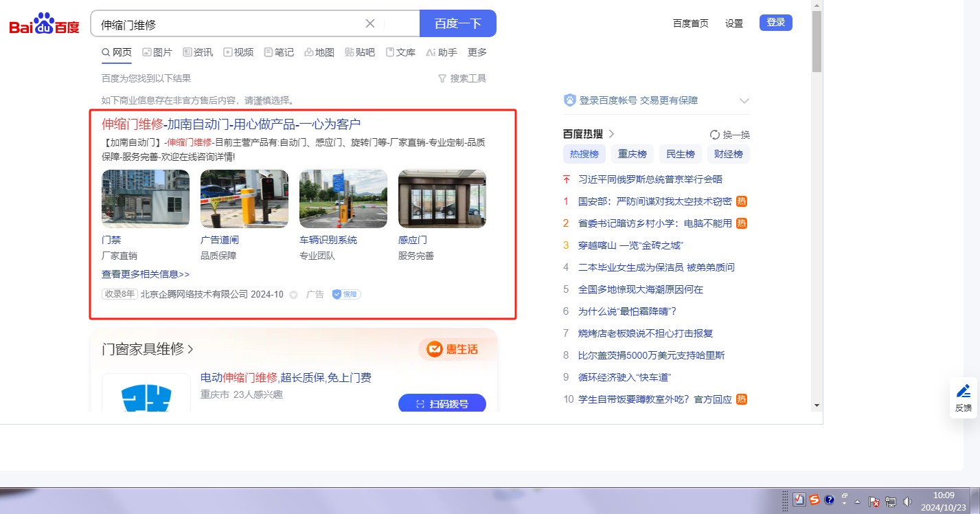Clear the search box with the X icon
Screen dimensions: 980x514
pyautogui.click(x=369, y=23)
